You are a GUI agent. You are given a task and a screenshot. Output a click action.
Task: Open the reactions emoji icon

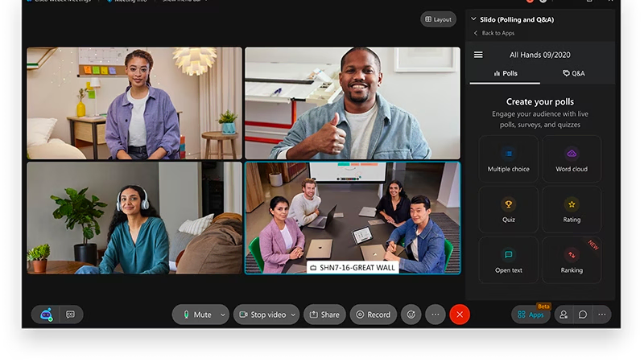411,315
